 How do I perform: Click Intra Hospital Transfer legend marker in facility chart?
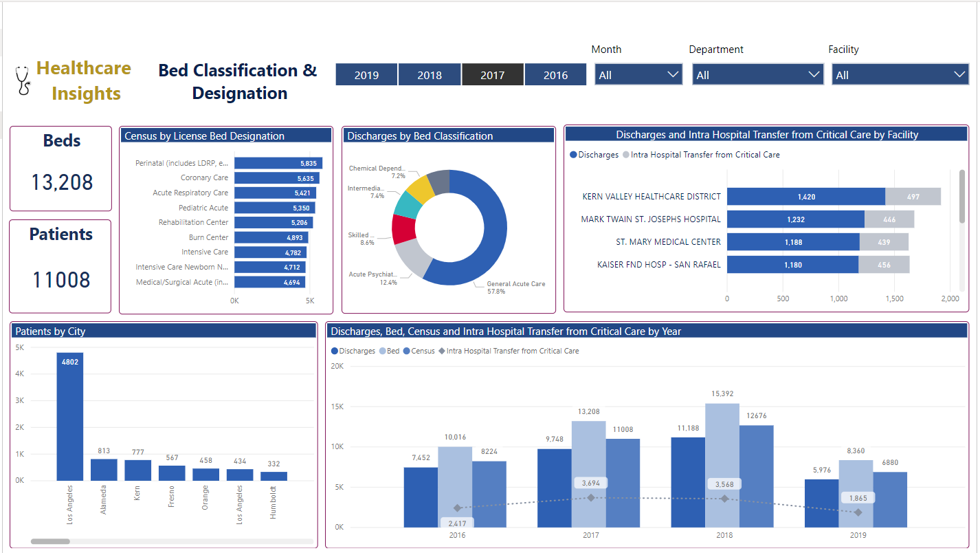coord(626,155)
